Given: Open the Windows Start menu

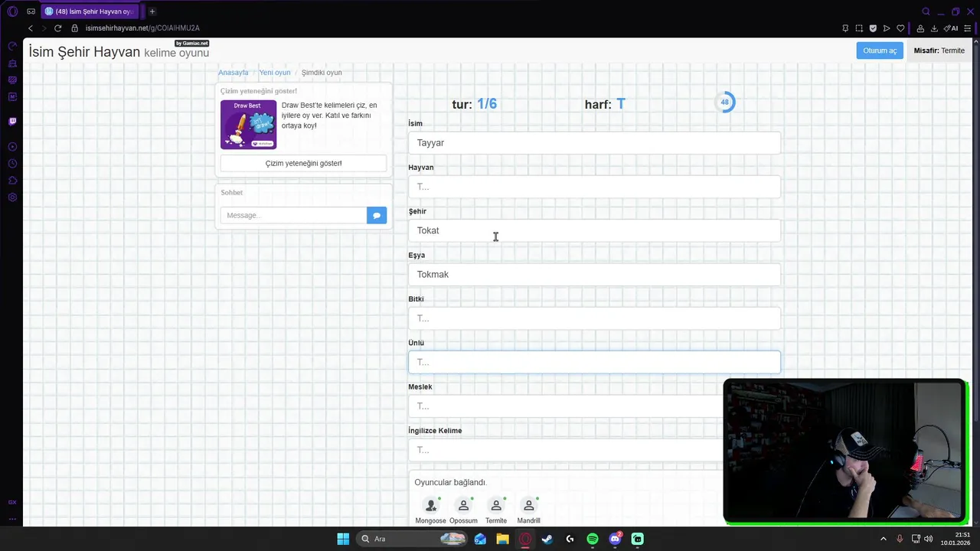Looking at the screenshot, I should point(343,539).
